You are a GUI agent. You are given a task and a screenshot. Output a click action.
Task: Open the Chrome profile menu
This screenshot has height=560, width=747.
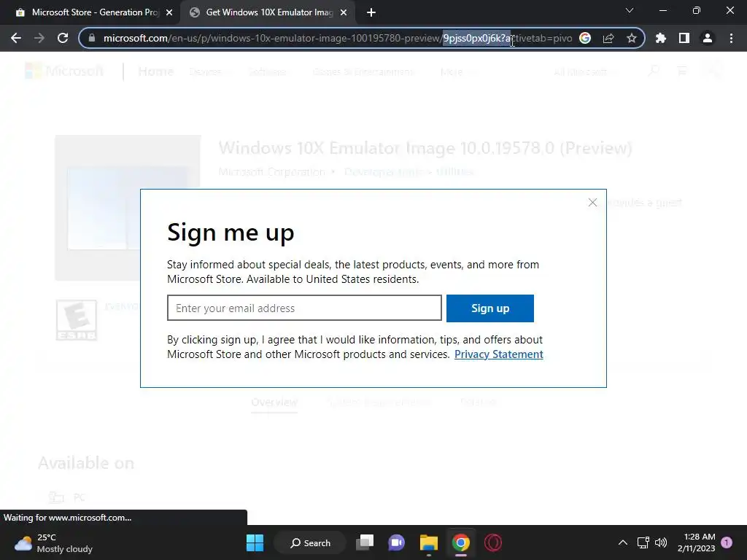[708, 38]
